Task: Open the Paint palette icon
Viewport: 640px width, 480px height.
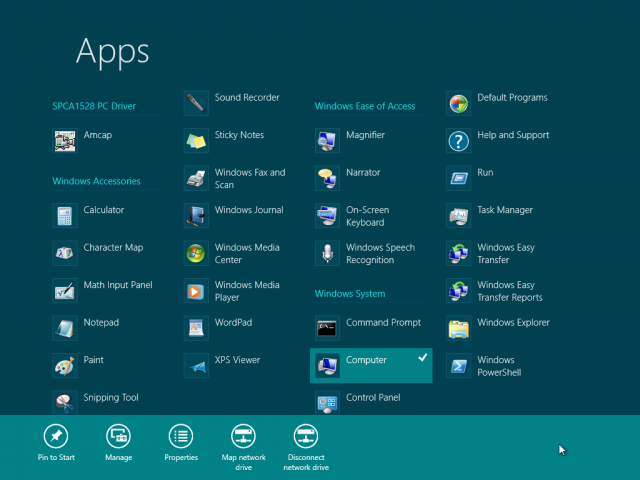Action: click(x=65, y=366)
